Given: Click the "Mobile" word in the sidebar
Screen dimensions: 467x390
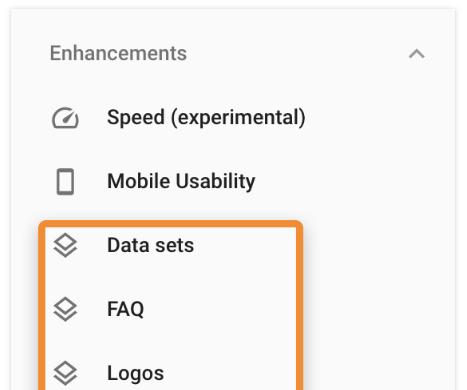Looking at the screenshot, I should click(138, 181).
